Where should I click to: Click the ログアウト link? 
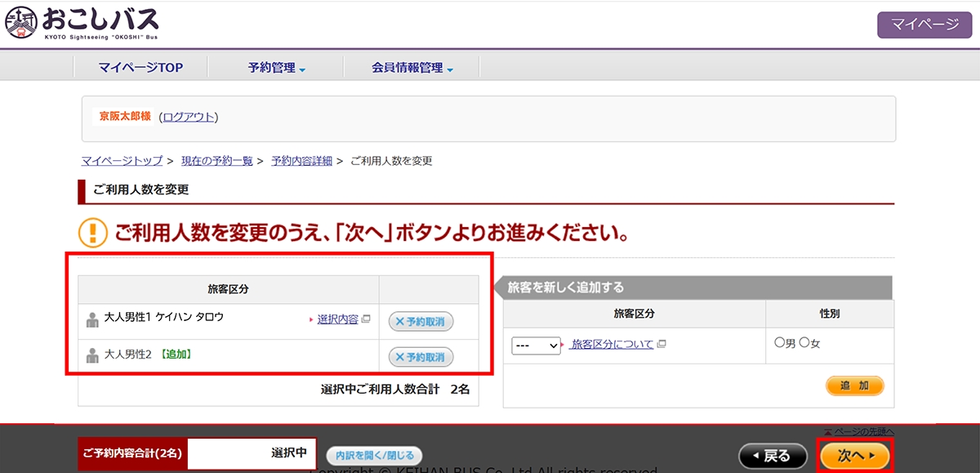pyautogui.click(x=189, y=117)
